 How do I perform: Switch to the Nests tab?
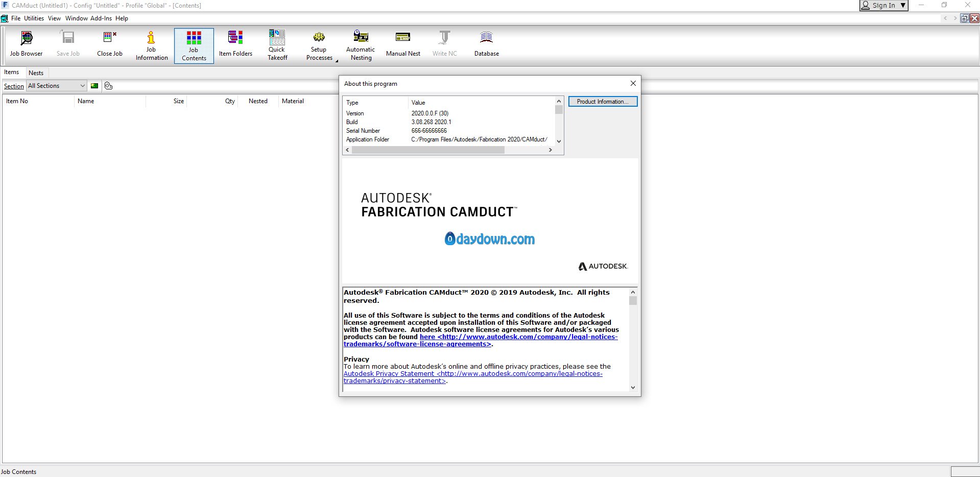36,73
